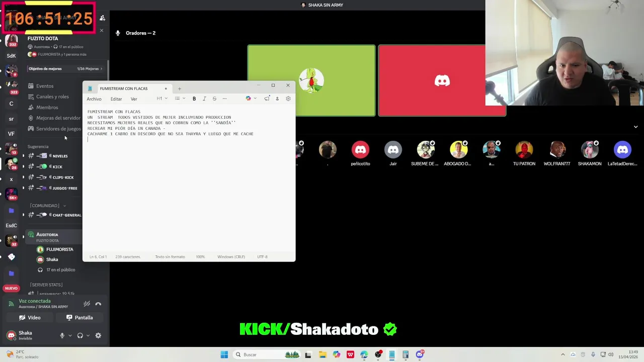Viewport: 644px width, 362px height.
Task: Click Shaka in the stage speakers list
Action: (x=52, y=259)
